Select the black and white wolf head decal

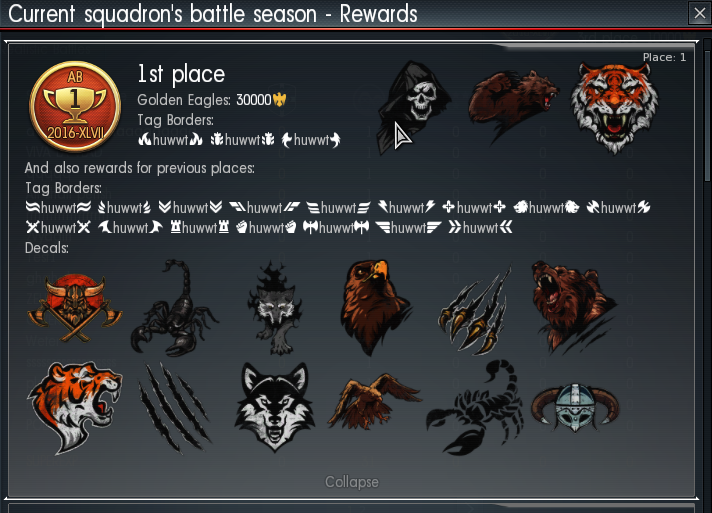point(275,407)
